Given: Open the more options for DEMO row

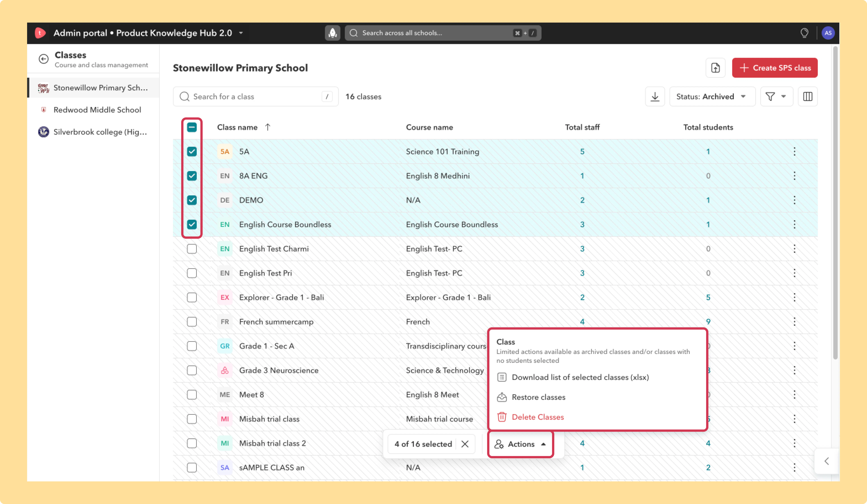Looking at the screenshot, I should [x=794, y=200].
